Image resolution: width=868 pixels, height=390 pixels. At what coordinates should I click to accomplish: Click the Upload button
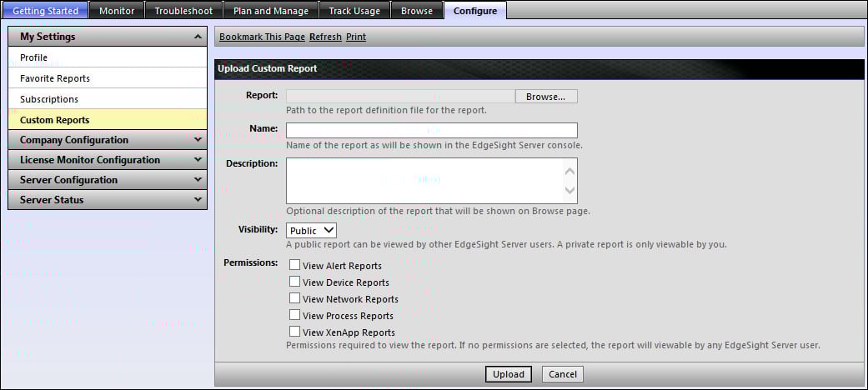[x=508, y=374]
